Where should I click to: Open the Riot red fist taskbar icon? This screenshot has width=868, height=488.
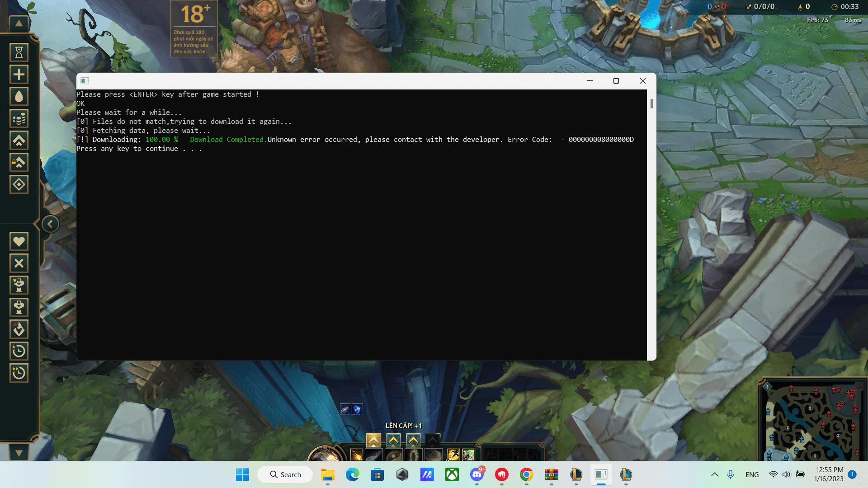[501, 474]
